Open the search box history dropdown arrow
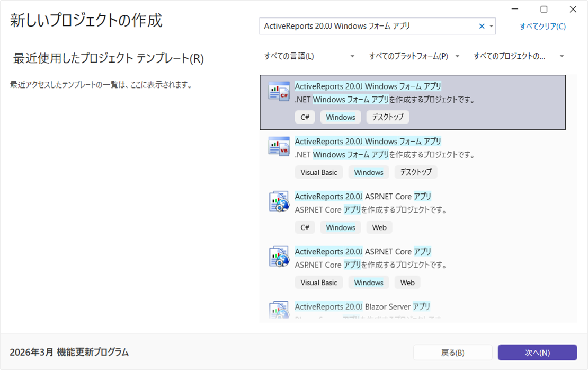This screenshot has width=588, height=370. (x=491, y=26)
